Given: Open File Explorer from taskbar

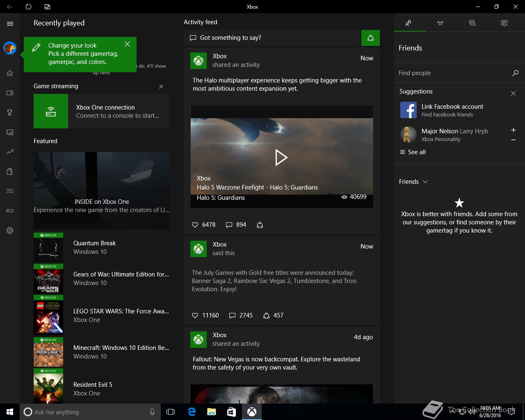Looking at the screenshot, I should point(211,412).
